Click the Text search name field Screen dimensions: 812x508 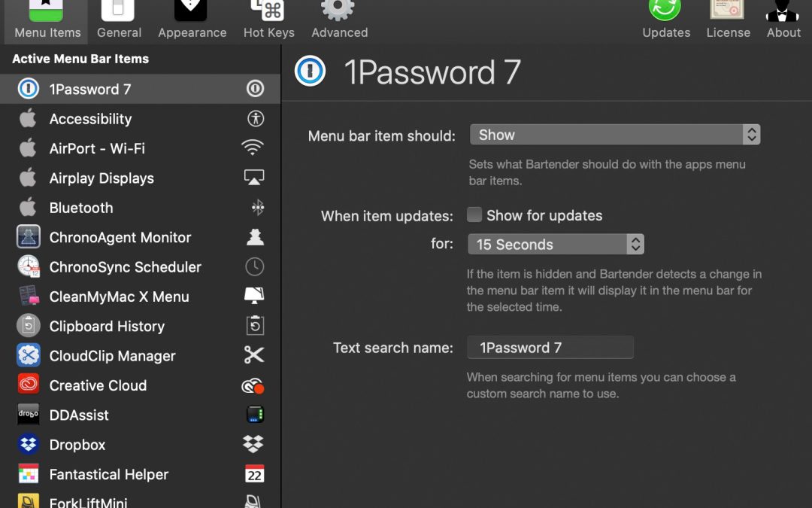click(x=550, y=348)
